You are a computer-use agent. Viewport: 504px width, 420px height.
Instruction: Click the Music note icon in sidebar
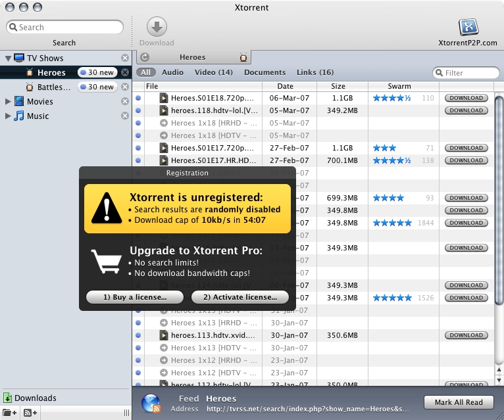coord(19,116)
